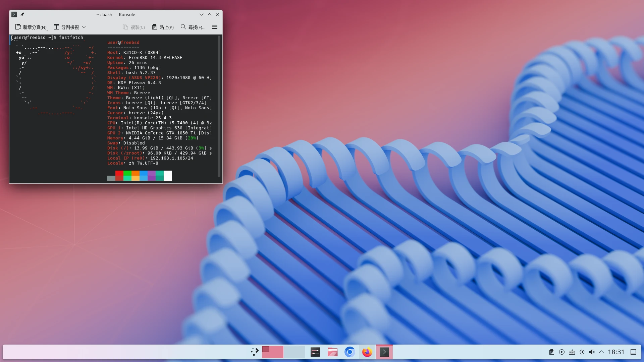Click 'Packages: 1136 (pkg)' line
Screen dimensions: 644x362
pyautogui.click(x=134, y=68)
